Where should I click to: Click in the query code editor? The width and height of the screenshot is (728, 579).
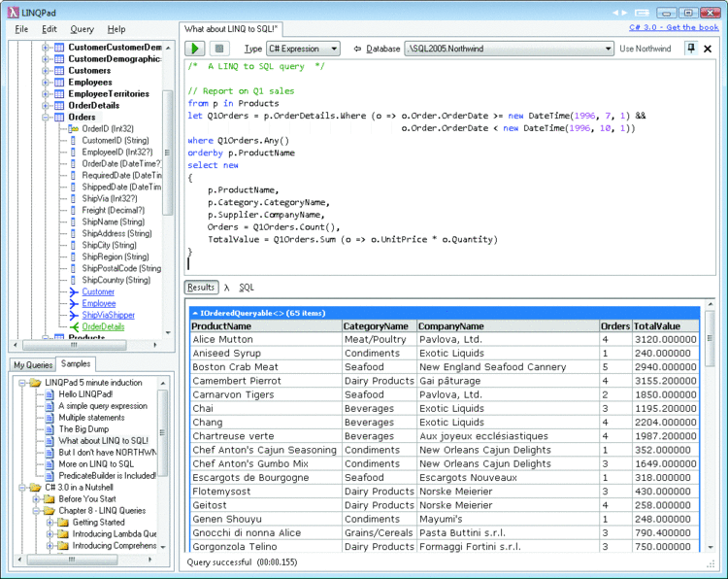(449, 167)
